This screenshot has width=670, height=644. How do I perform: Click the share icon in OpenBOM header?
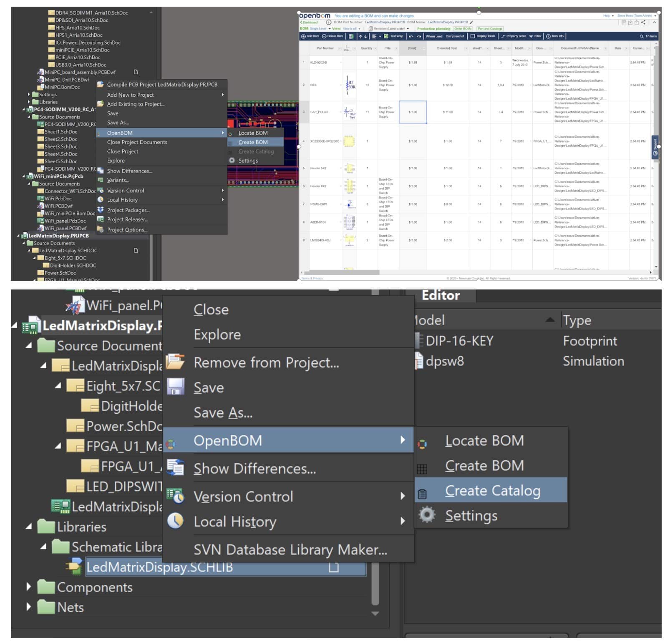[643, 23]
